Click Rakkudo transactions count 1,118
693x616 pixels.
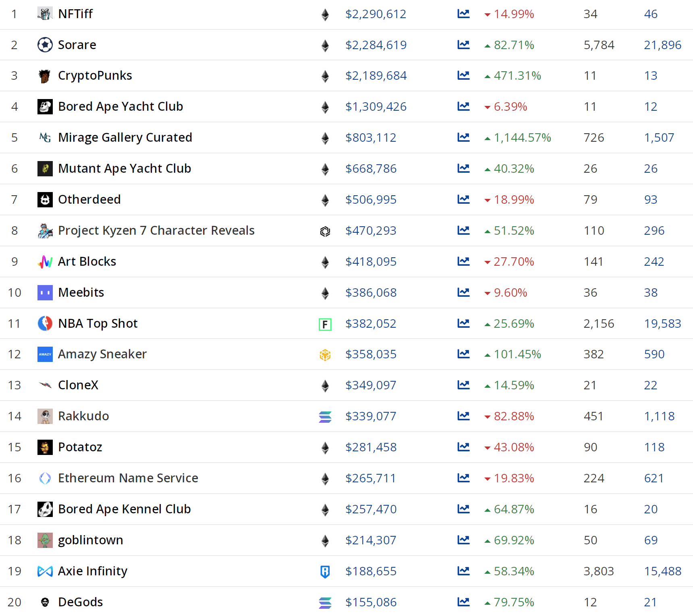[659, 416]
